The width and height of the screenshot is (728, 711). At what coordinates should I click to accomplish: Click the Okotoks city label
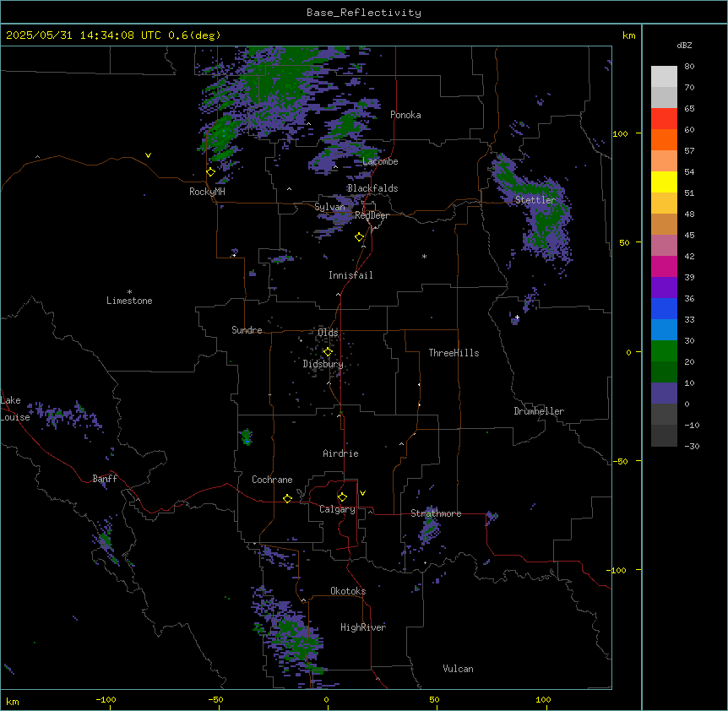[x=348, y=591]
